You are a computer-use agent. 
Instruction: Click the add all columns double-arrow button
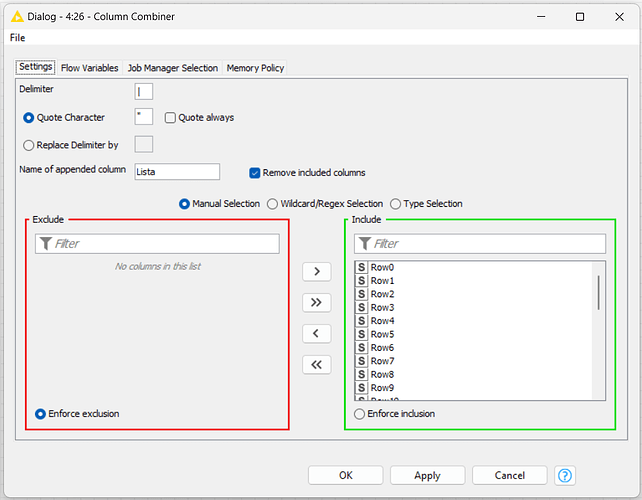[x=316, y=303]
